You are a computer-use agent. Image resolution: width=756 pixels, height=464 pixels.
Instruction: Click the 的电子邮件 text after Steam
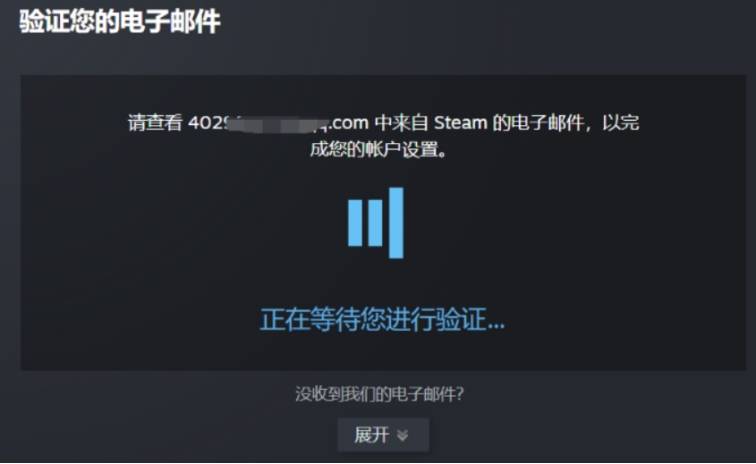[x=538, y=123]
